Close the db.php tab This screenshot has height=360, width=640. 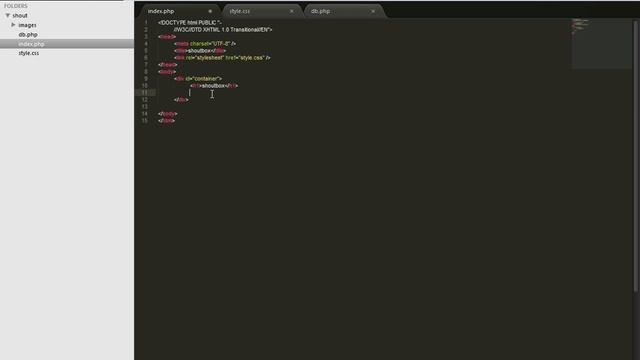point(373,11)
